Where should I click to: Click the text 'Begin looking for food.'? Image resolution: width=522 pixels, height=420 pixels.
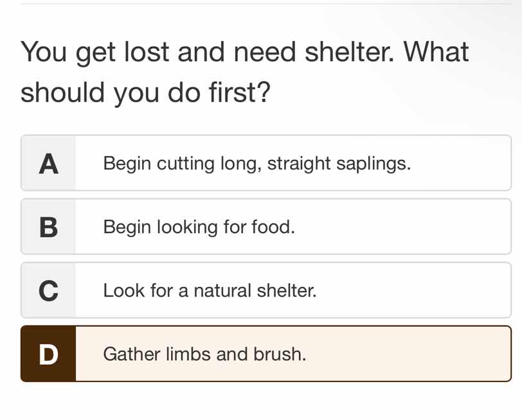[197, 227]
